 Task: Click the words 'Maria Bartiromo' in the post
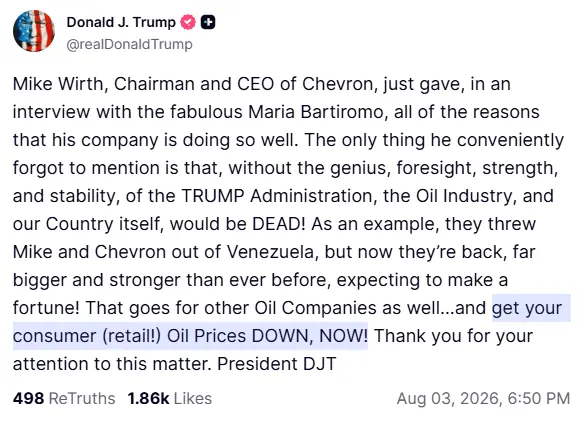pos(316,112)
